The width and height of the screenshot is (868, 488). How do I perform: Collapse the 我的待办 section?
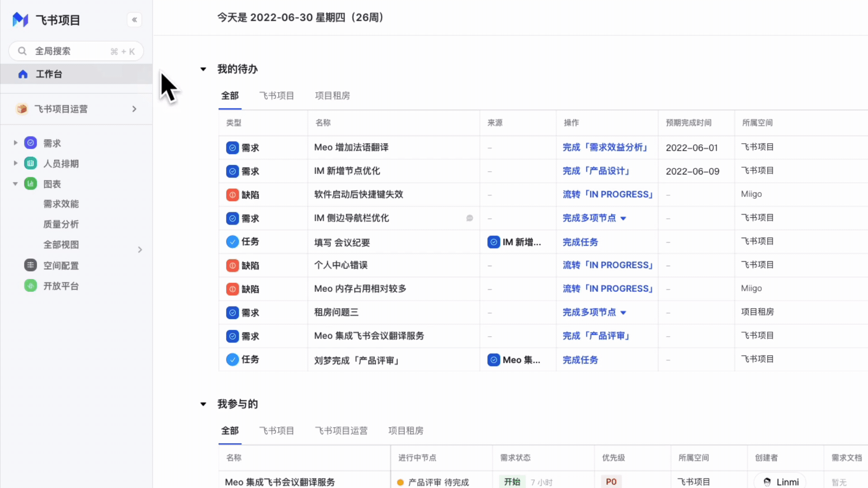coord(203,69)
